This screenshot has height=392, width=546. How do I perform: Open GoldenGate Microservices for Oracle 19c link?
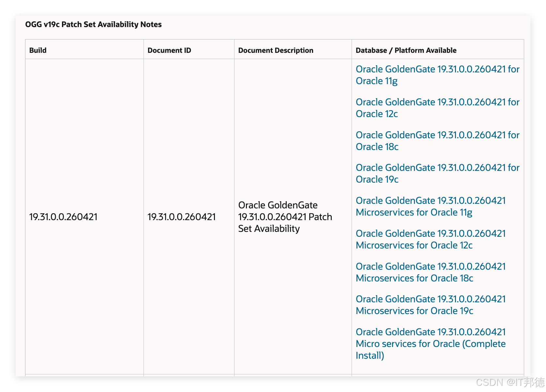coord(431,305)
